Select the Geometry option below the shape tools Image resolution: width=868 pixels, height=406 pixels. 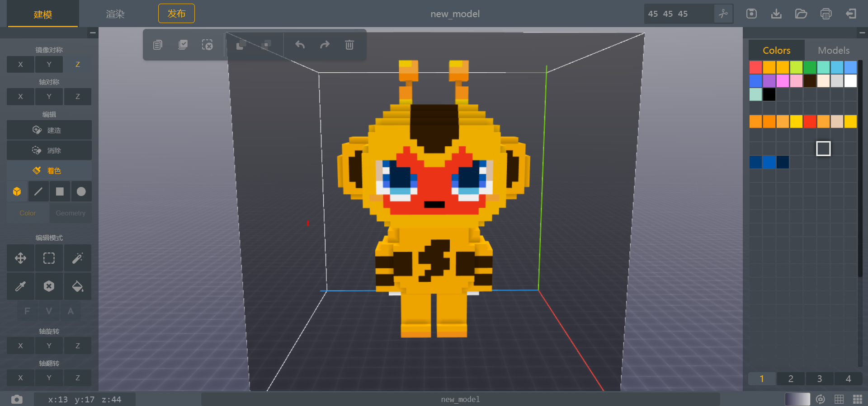tap(71, 213)
